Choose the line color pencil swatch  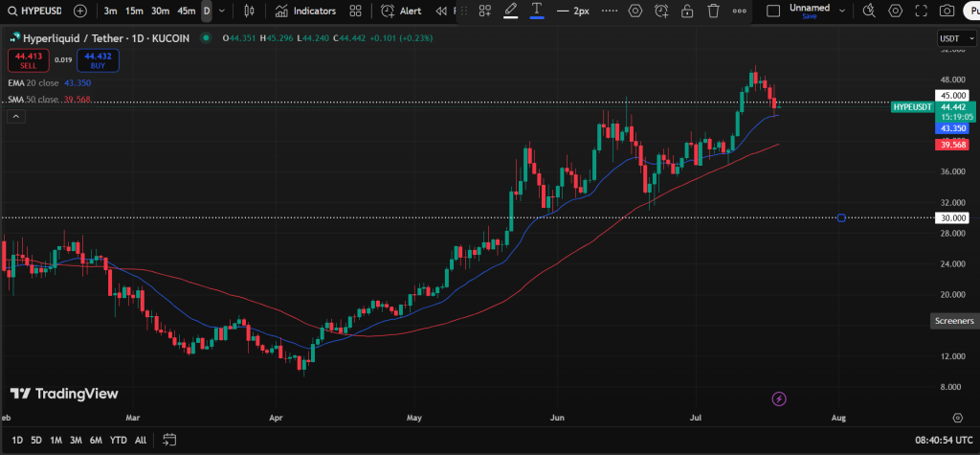511,10
